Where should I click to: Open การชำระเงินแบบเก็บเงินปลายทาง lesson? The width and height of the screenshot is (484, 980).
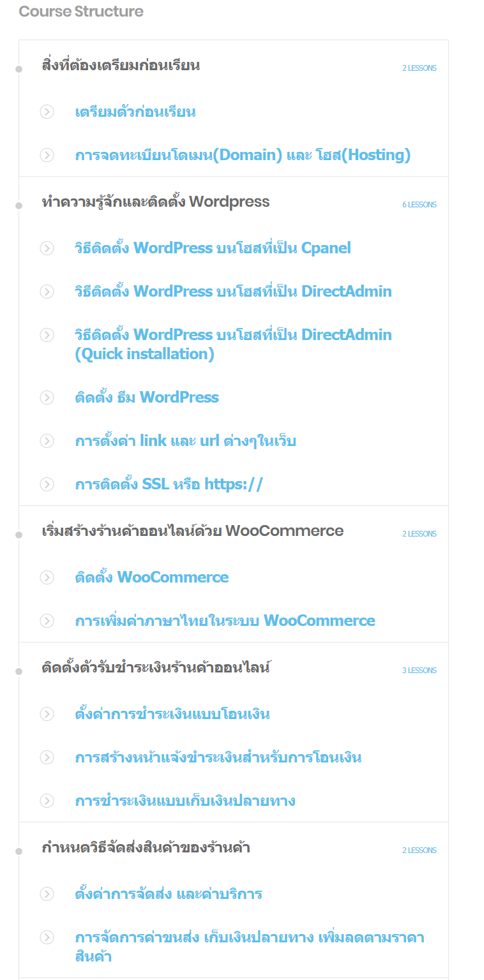click(x=185, y=801)
